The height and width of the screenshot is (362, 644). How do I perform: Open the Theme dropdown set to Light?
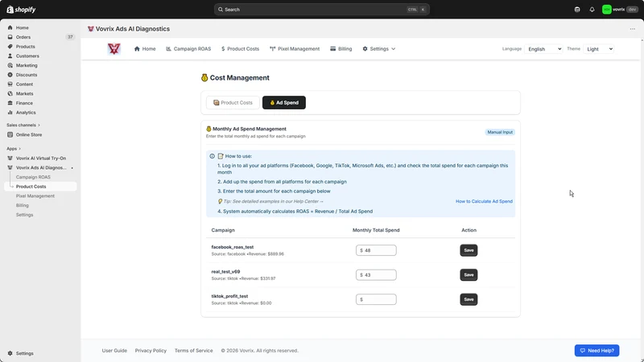tap(598, 49)
